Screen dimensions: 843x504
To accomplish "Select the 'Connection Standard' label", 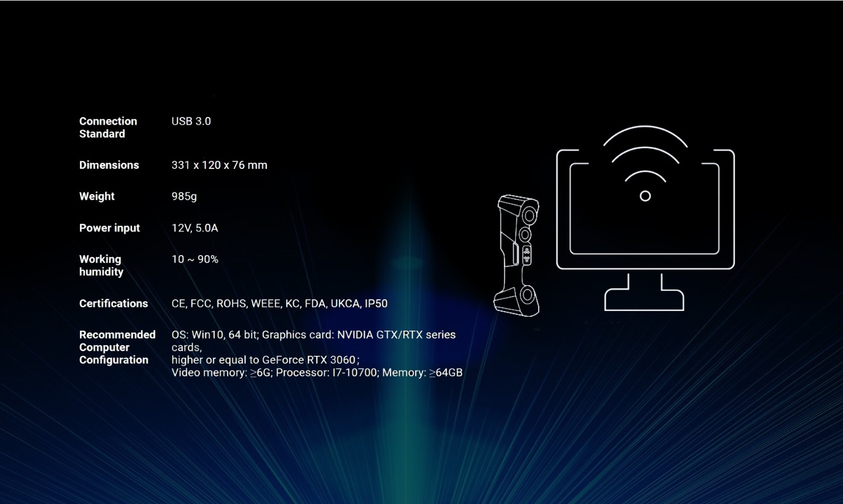I will pos(108,128).
